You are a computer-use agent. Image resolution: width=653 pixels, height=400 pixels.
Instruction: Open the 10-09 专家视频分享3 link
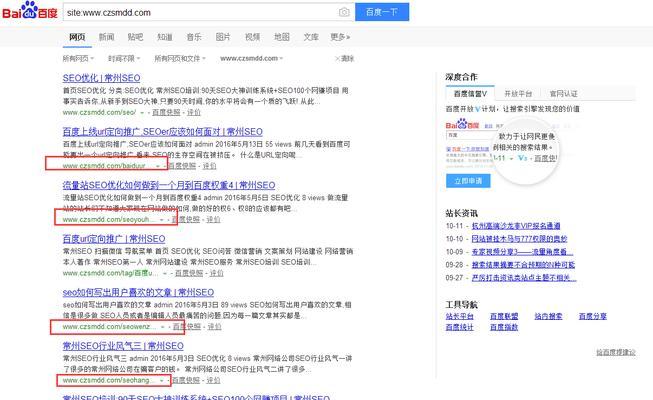[x=522, y=252]
